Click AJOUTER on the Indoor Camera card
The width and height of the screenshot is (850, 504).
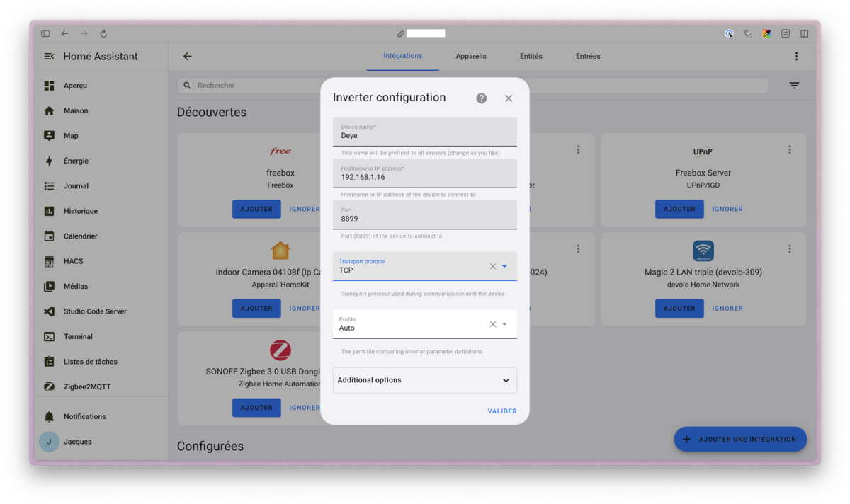tap(256, 309)
